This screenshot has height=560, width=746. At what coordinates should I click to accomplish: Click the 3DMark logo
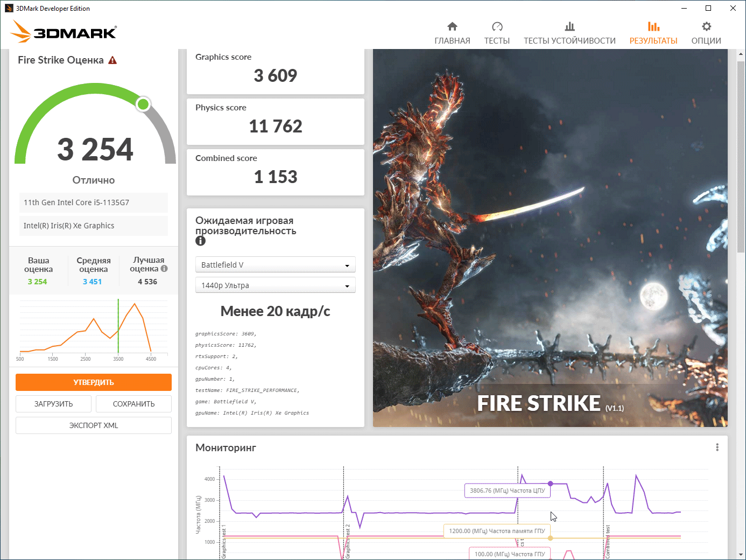(64, 31)
